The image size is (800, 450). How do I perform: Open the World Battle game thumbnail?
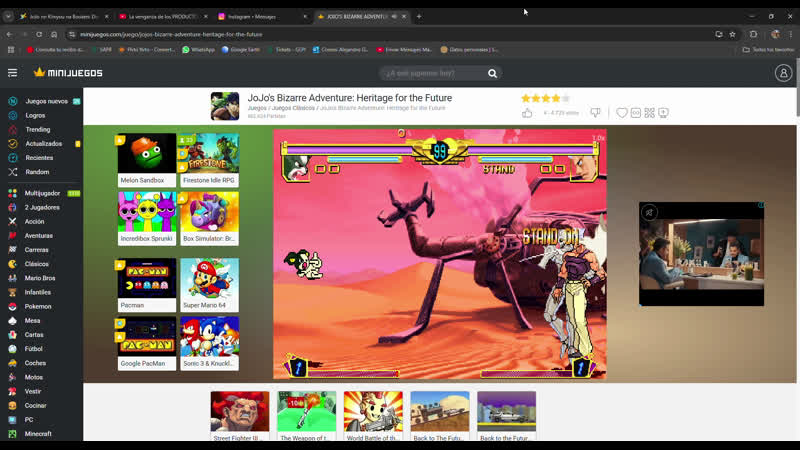(373, 416)
